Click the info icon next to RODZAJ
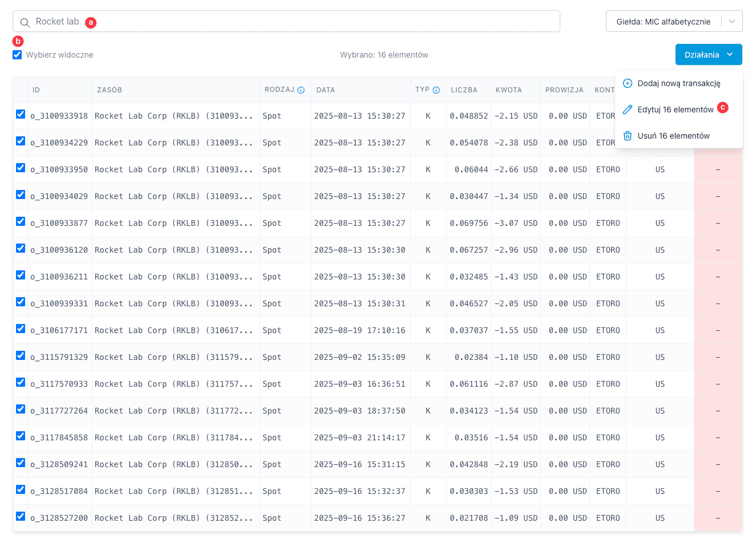 [x=301, y=90]
